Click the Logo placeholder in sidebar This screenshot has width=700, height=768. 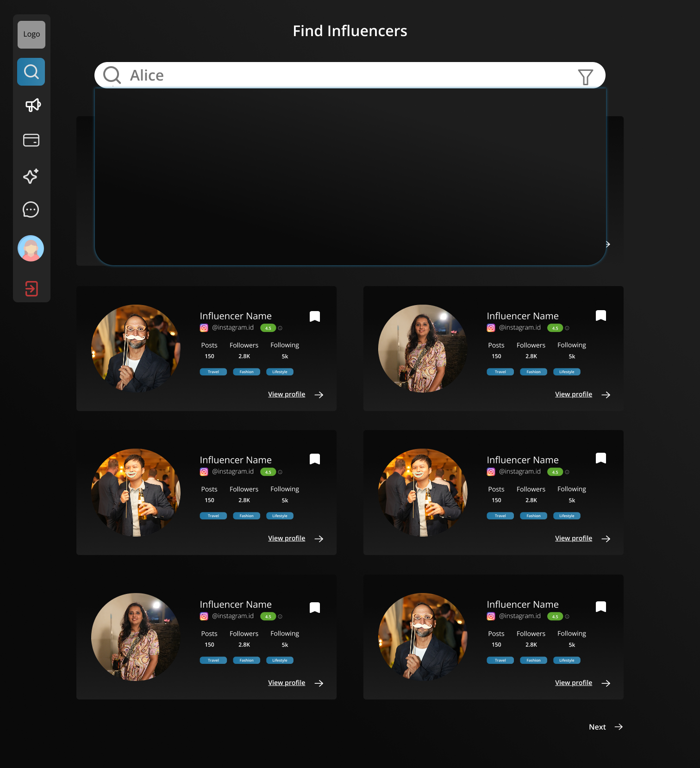[x=31, y=35]
